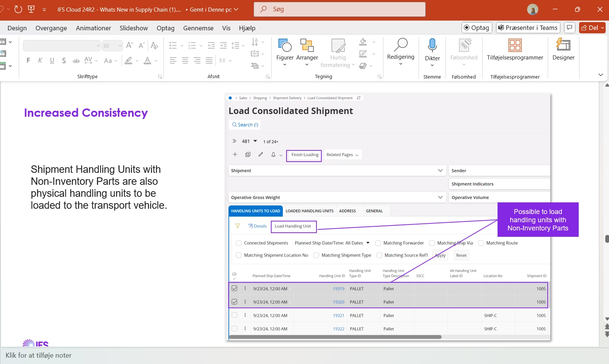
Task: Switch to the Hjælp tab
Action: 247,28
